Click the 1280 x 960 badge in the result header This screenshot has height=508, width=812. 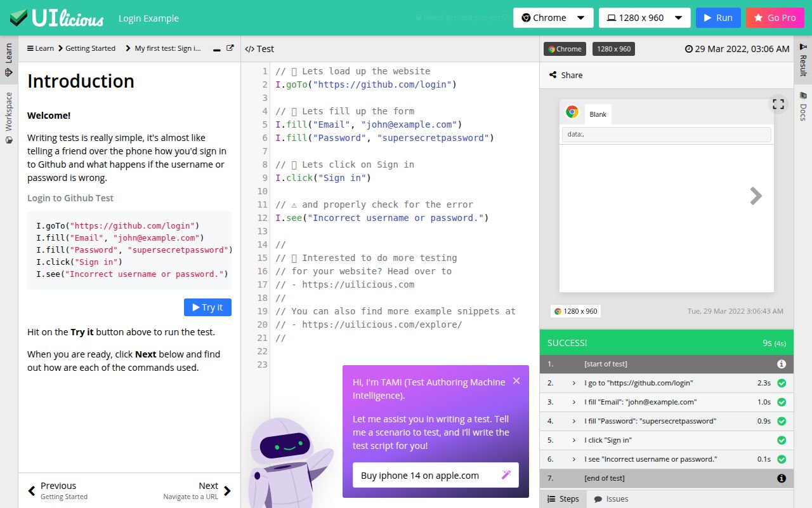pyautogui.click(x=614, y=49)
